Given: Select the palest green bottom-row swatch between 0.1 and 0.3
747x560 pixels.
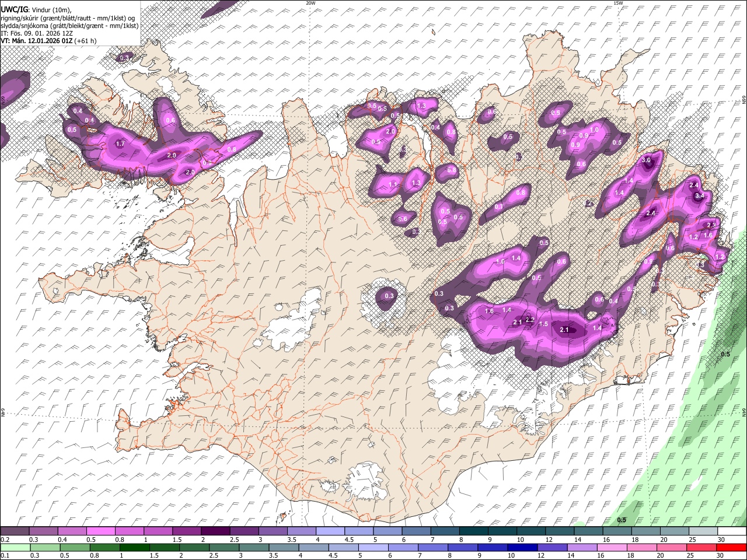Looking at the screenshot, I should tap(15, 547).
